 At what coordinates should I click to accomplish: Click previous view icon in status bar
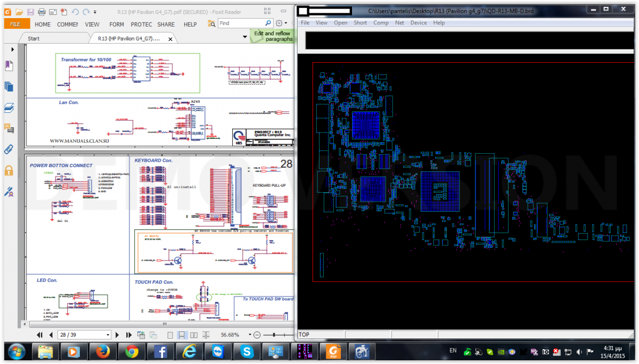coord(141,335)
